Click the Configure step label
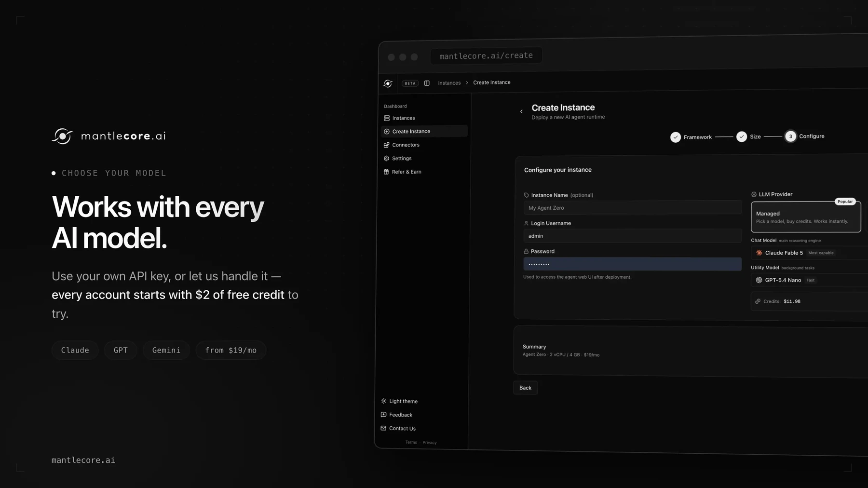The image size is (868, 488). 812,136
